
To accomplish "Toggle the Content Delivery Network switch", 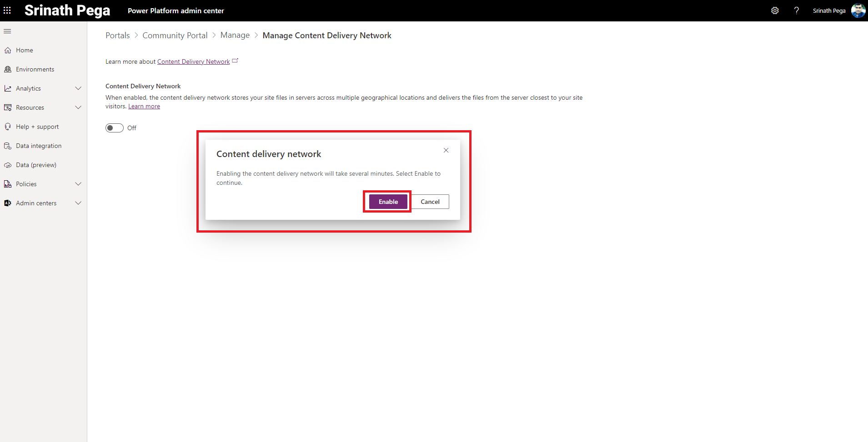I will click(115, 128).
